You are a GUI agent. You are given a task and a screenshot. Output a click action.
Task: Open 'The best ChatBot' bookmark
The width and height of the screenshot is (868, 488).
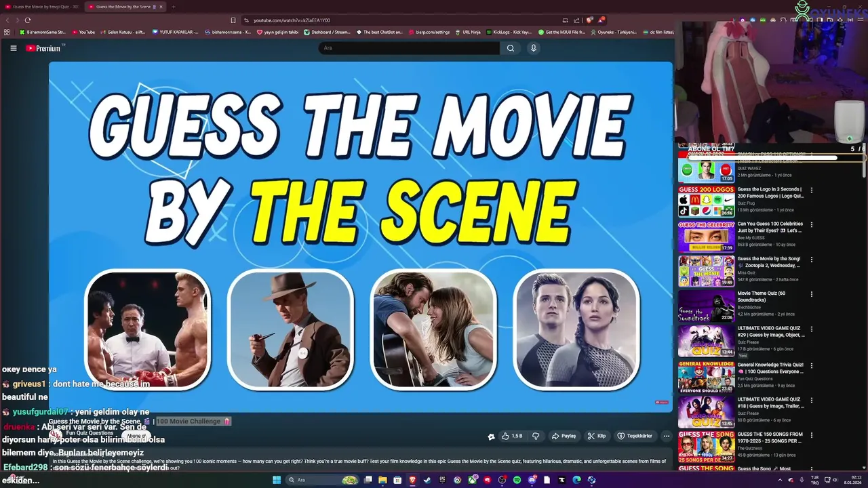pyautogui.click(x=379, y=32)
